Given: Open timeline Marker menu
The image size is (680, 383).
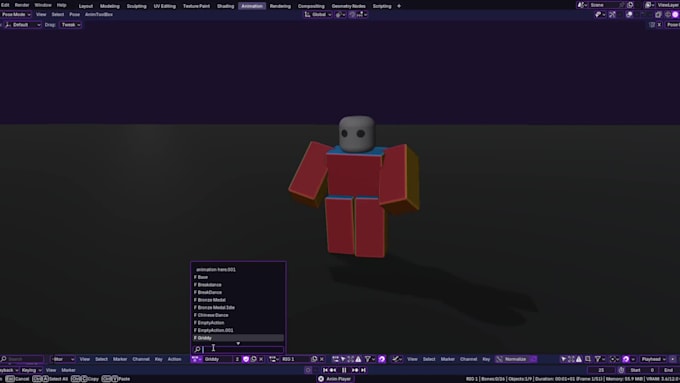Looking at the screenshot, I should [69, 370].
